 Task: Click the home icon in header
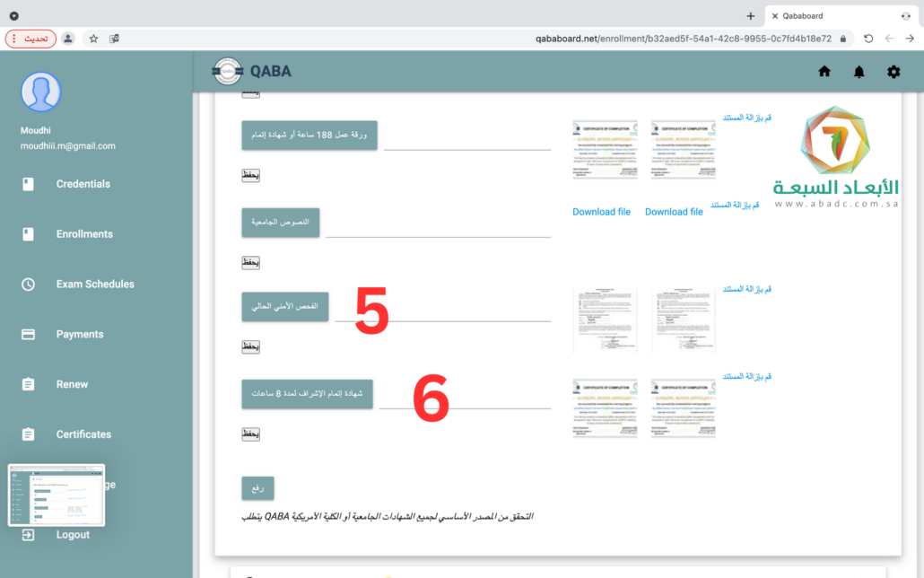[x=824, y=72]
